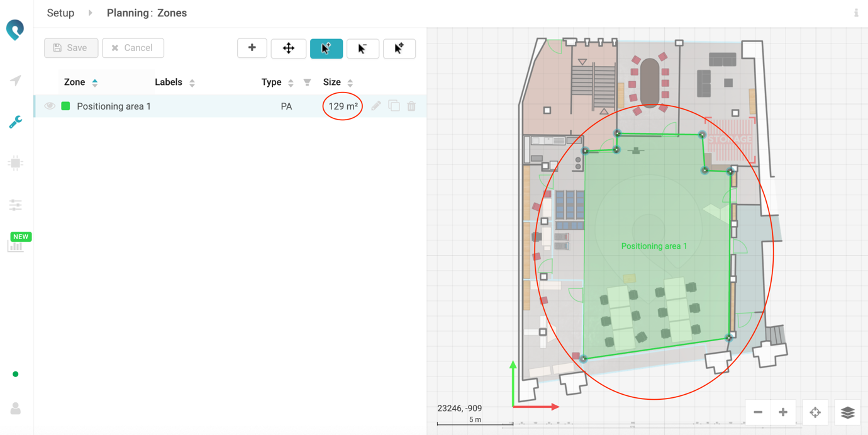Open the map layers panel
The height and width of the screenshot is (435, 868).
pos(847,412)
